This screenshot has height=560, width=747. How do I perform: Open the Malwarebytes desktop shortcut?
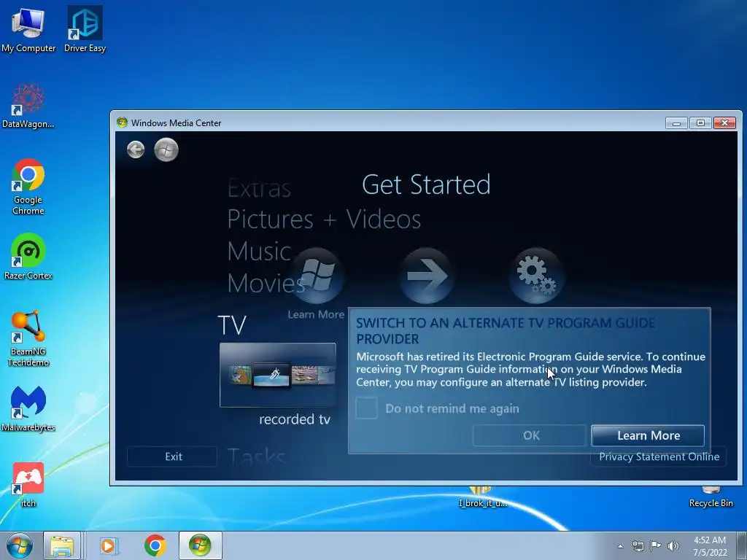[28, 408]
